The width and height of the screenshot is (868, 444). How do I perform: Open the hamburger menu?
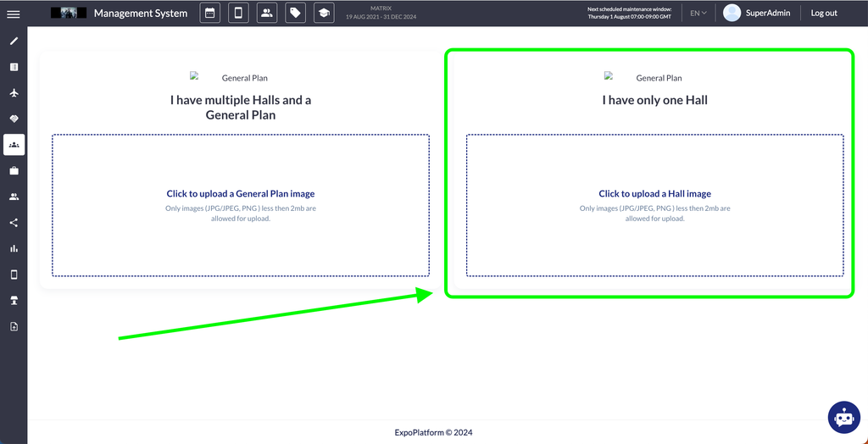[x=14, y=14]
